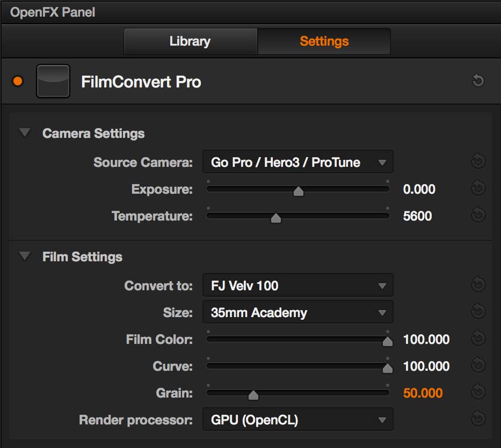Open the Source Camera dropdown
Viewport: 501px width, 448px height.
[x=298, y=162]
